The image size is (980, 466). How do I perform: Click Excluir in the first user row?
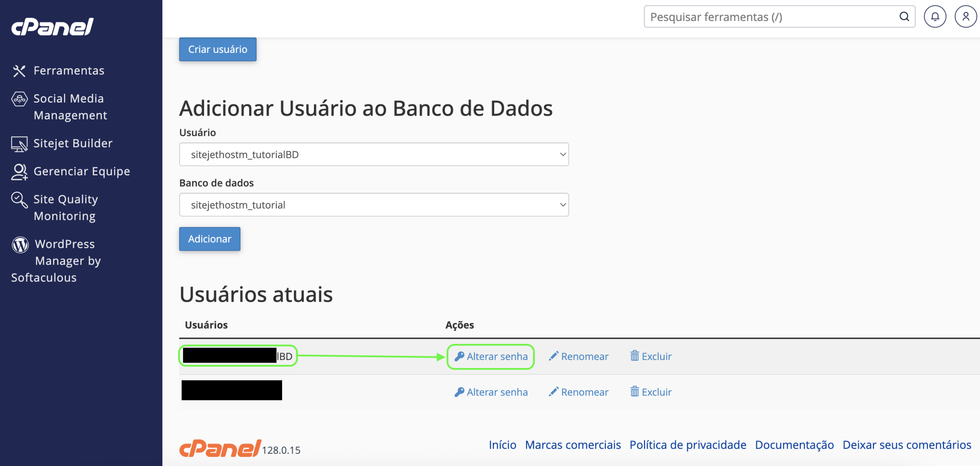tap(651, 357)
